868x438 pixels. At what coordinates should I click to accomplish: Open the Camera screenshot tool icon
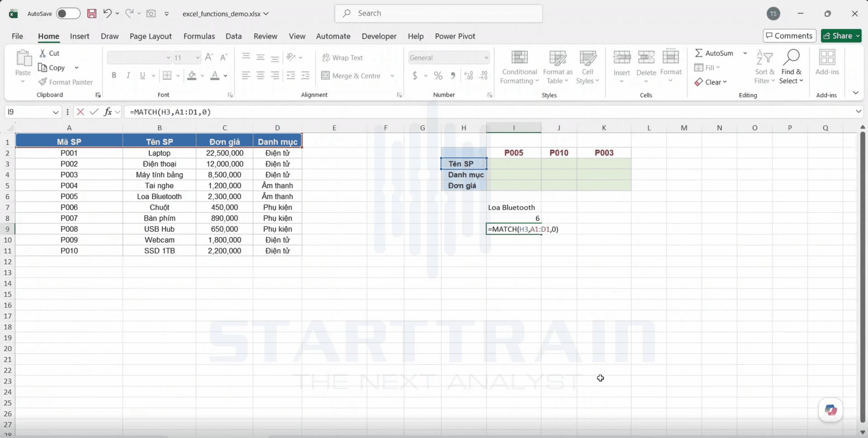[x=151, y=14]
